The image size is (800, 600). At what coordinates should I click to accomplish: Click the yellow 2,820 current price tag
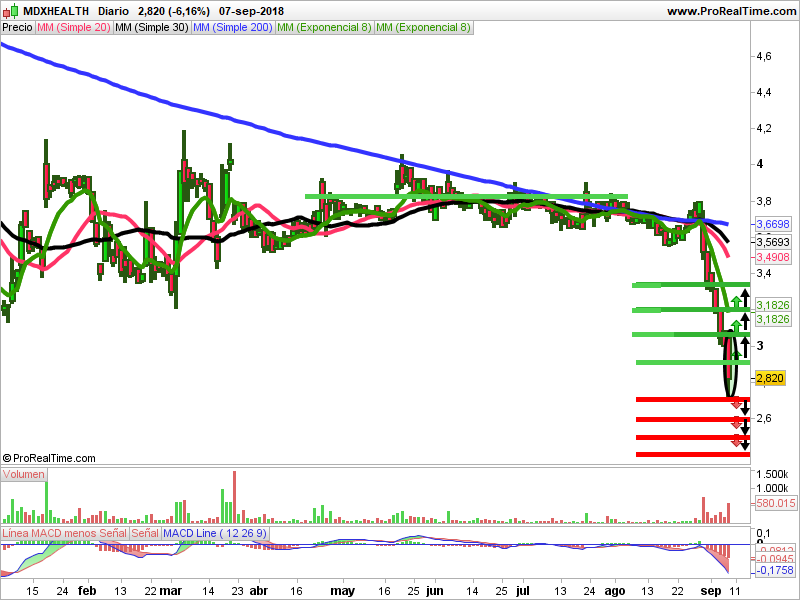coord(769,378)
